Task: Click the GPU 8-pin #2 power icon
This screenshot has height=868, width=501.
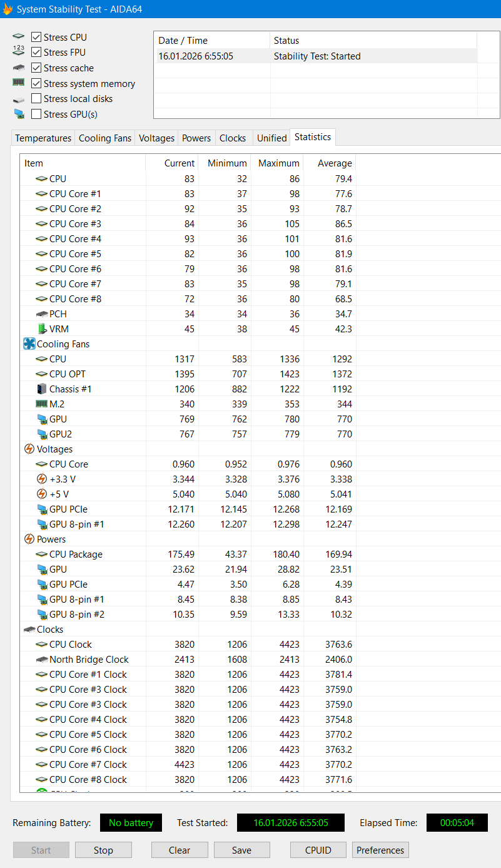Action: tap(42, 614)
